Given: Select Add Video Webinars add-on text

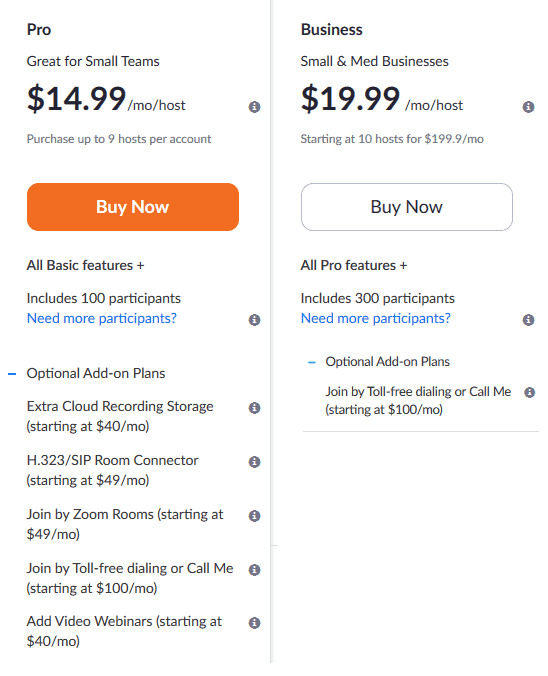Looking at the screenshot, I should point(124,631).
